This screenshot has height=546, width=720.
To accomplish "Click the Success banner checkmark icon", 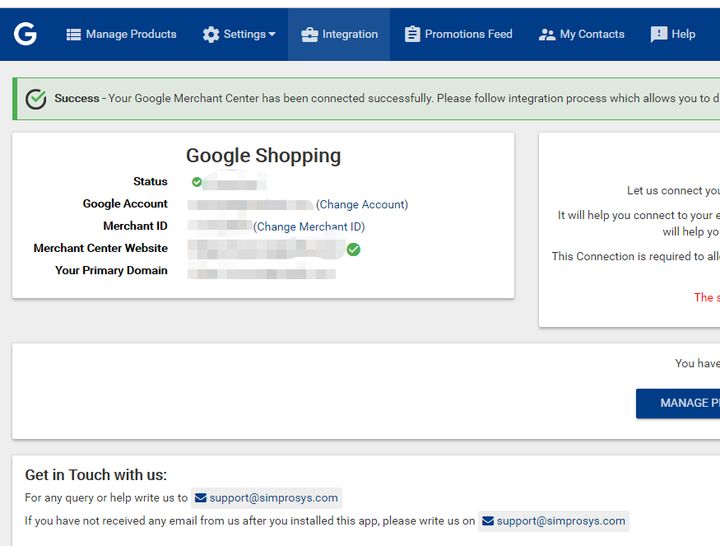I will pyautogui.click(x=36, y=99).
